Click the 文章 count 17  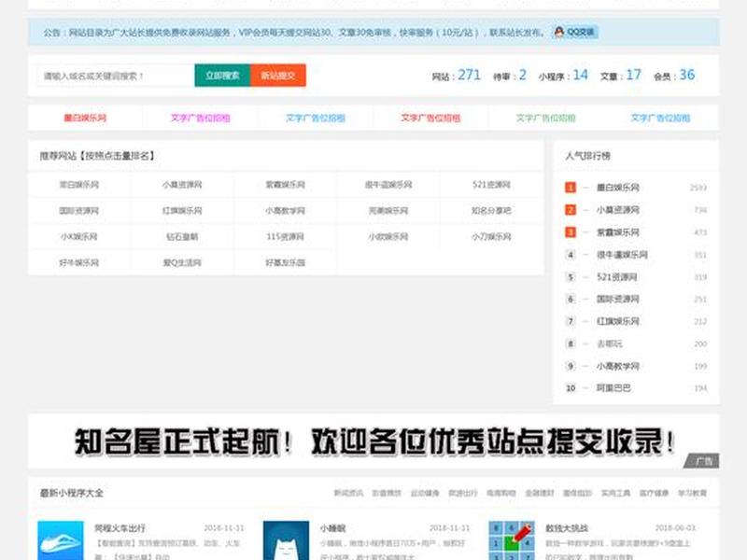coord(634,75)
